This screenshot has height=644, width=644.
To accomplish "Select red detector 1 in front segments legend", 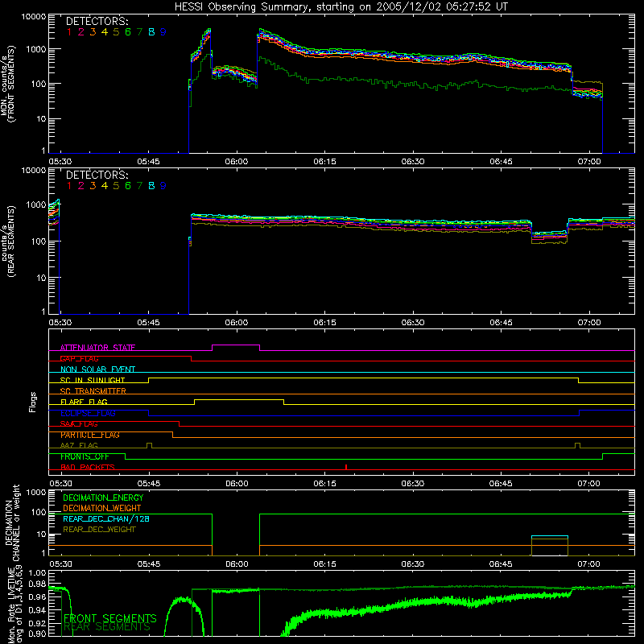I will tap(69, 32).
